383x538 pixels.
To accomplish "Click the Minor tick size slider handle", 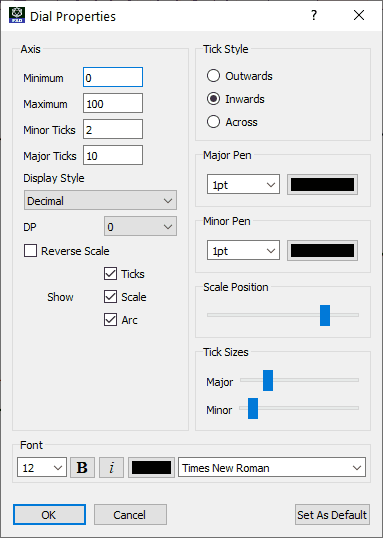I will [x=253, y=408].
